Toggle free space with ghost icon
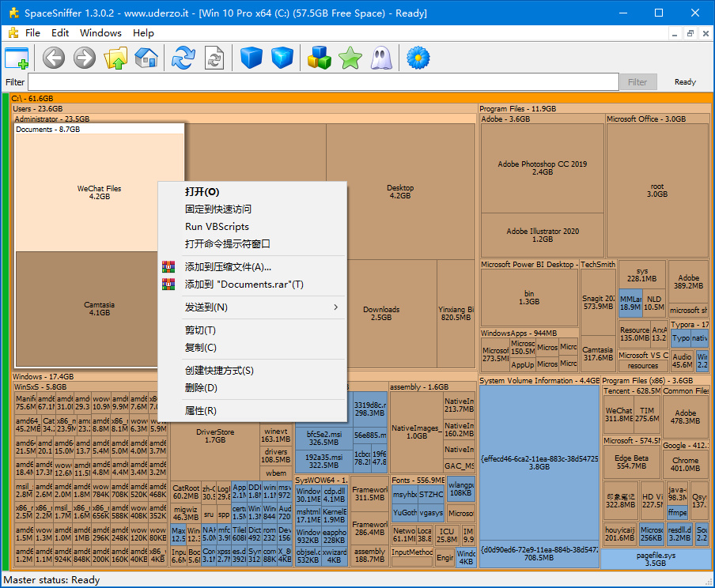The width and height of the screenshot is (715, 588). [x=381, y=58]
